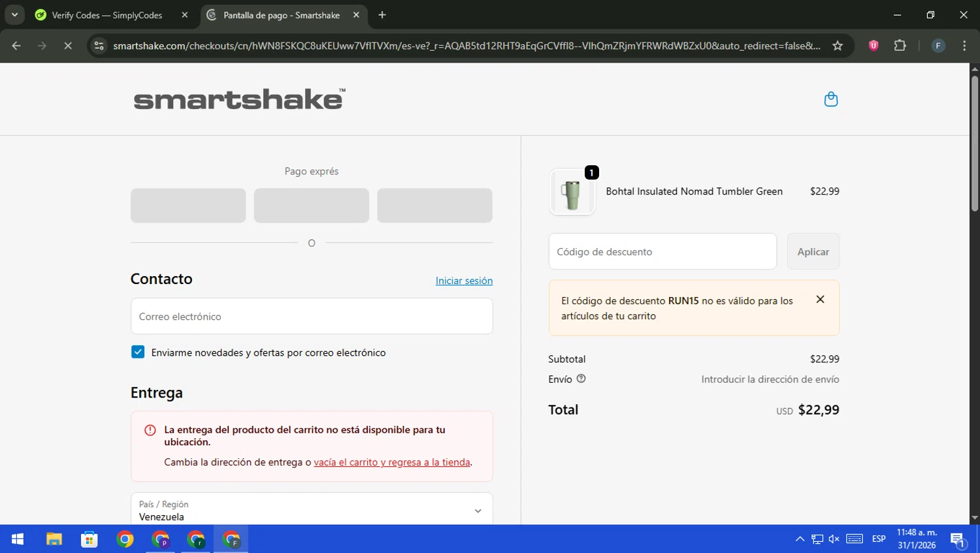Close the Verify Codes — SimplyCodes tab
980x553 pixels.
(185, 15)
